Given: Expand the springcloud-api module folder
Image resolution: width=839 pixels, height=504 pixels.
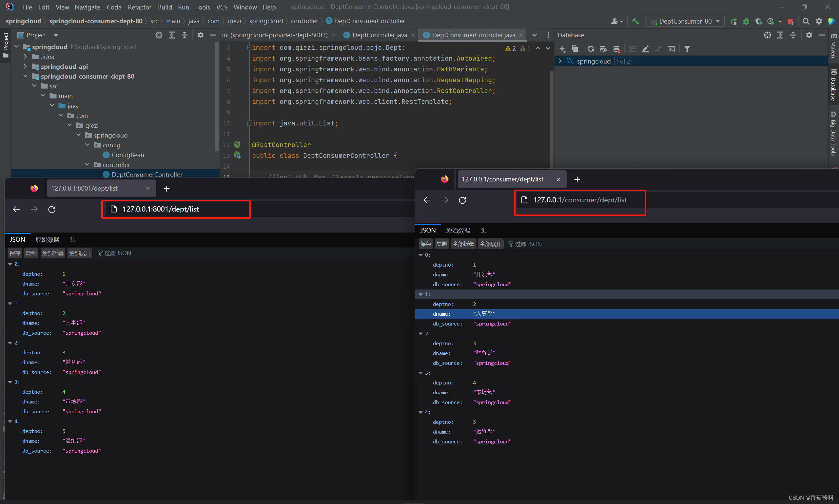Looking at the screenshot, I should 26,66.
